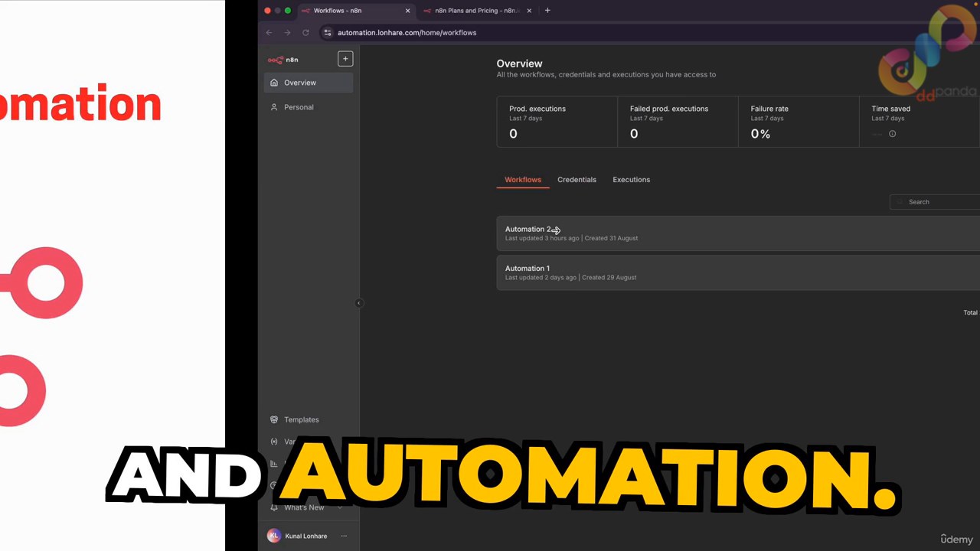This screenshot has height=551, width=980.
Task: Click the Failure rate stat card
Action: coord(799,122)
